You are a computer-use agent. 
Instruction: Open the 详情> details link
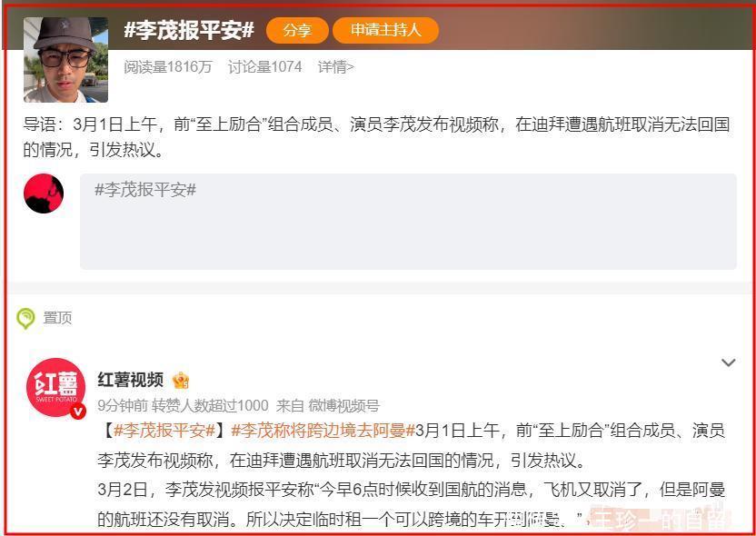coord(336,67)
